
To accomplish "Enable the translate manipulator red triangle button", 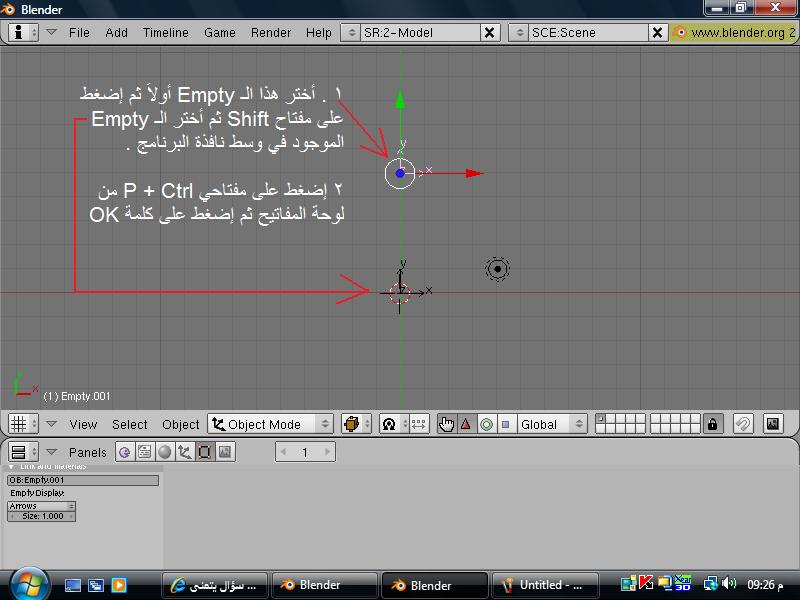I will 466,424.
